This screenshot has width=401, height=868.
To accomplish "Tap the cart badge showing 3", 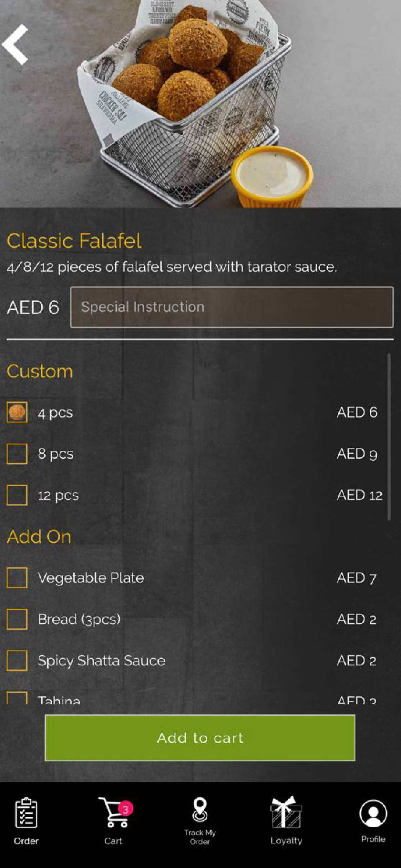I will tap(126, 809).
